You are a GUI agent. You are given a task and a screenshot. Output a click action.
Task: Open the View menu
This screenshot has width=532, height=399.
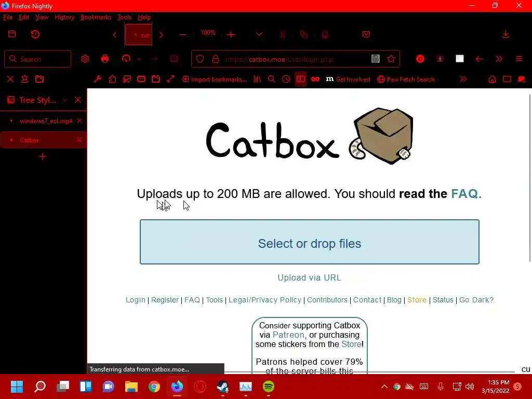point(42,17)
